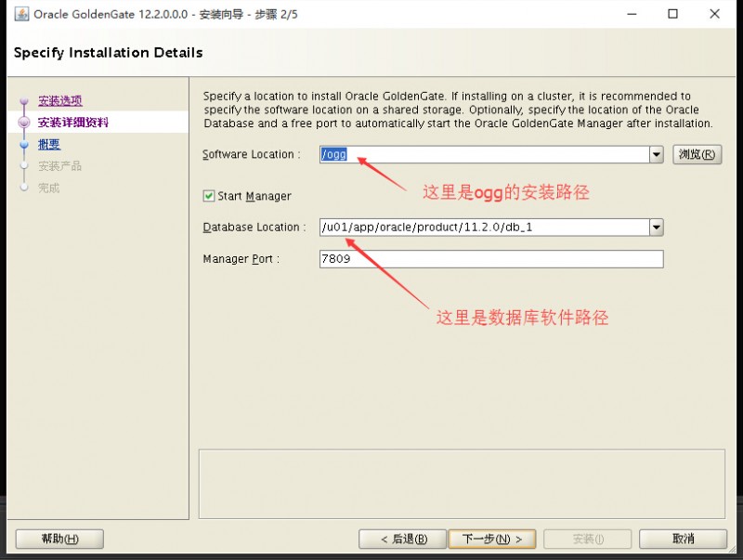Screen dimensions: 743x560
Task: Select the 摘要 step in sidebar
Action: tap(48, 144)
